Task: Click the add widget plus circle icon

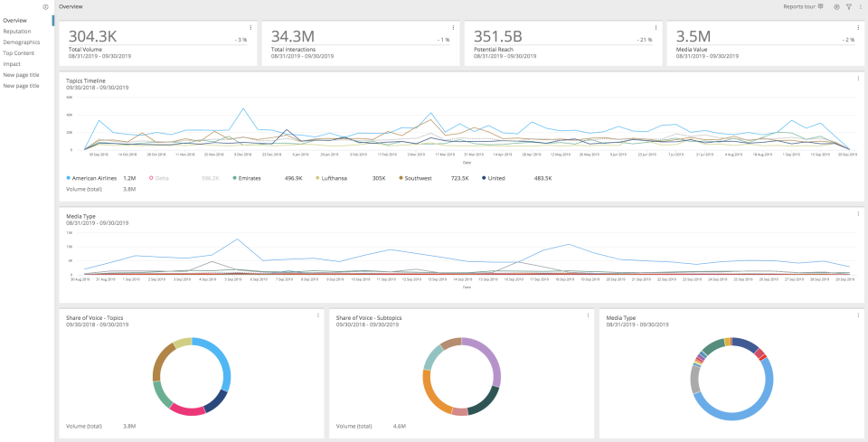Action: pyautogui.click(x=836, y=6)
